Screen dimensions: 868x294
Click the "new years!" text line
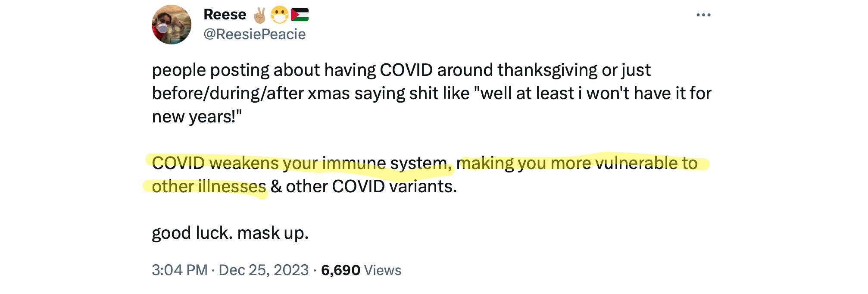click(x=197, y=117)
